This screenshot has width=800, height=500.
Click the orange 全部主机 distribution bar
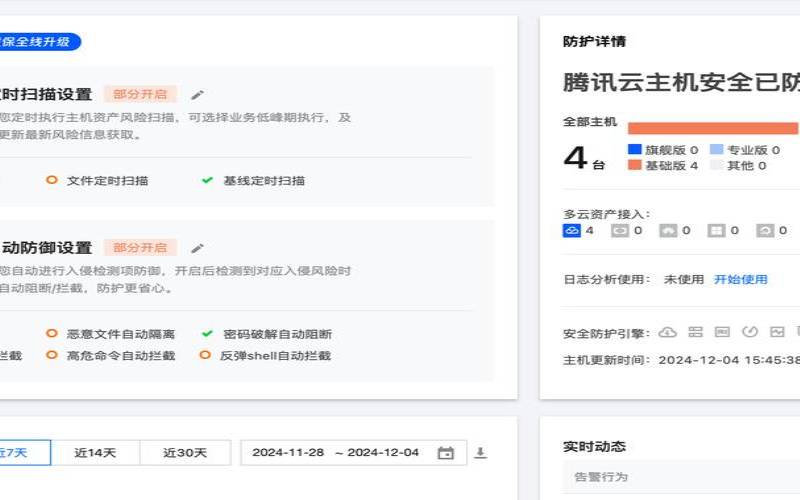coord(713,128)
